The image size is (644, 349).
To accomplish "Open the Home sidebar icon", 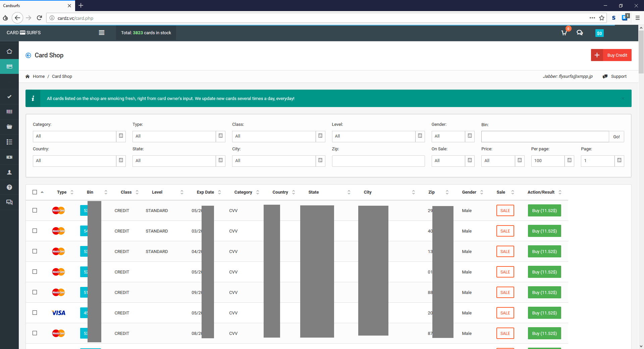I will click(x=9, y=51).
